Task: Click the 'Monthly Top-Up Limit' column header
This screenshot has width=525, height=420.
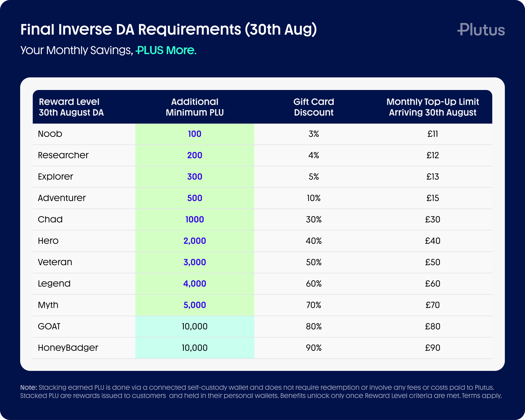Action: point(432,107)
